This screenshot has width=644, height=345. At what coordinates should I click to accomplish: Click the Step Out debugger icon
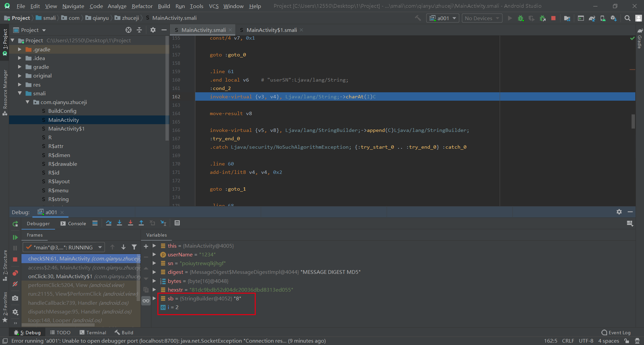click(x=141, y=223)
